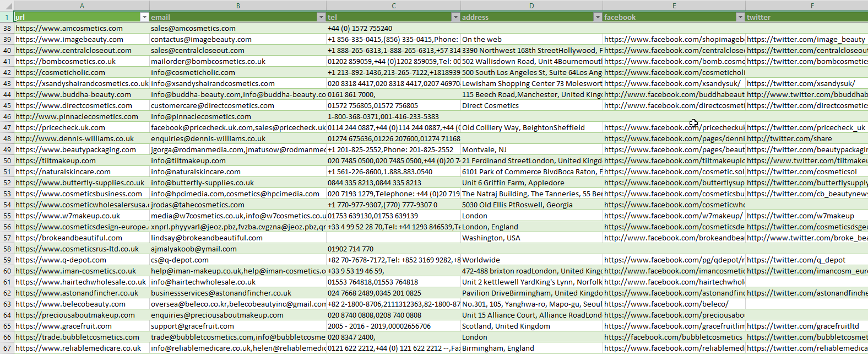Click cell https://www.w7makeup.co.uk
This screenshot has width=868, height=354.
click(82, 216)
